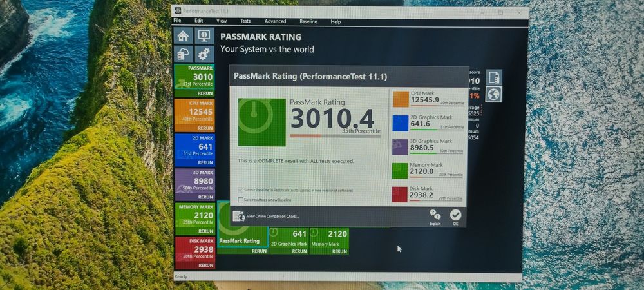The width and height of the screenshot is (644, 290).
Task: Toggle Submit Baseline to Passmark checkbox
Action: point(241,191)
